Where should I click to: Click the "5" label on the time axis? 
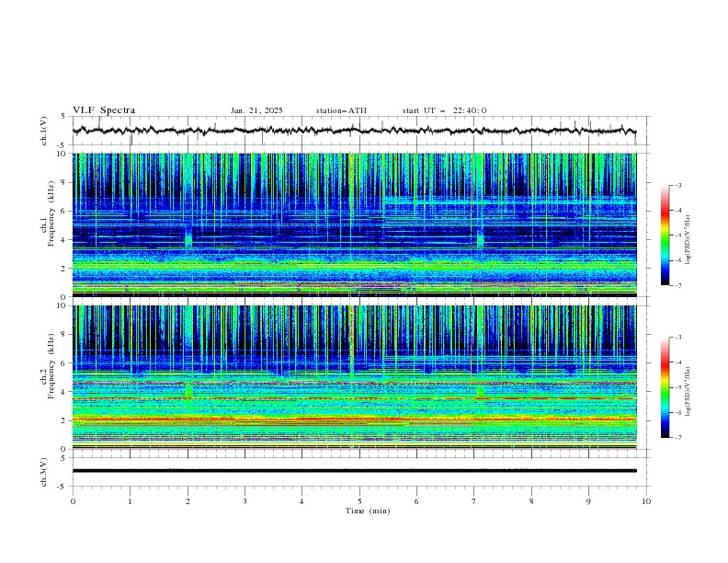359,501
